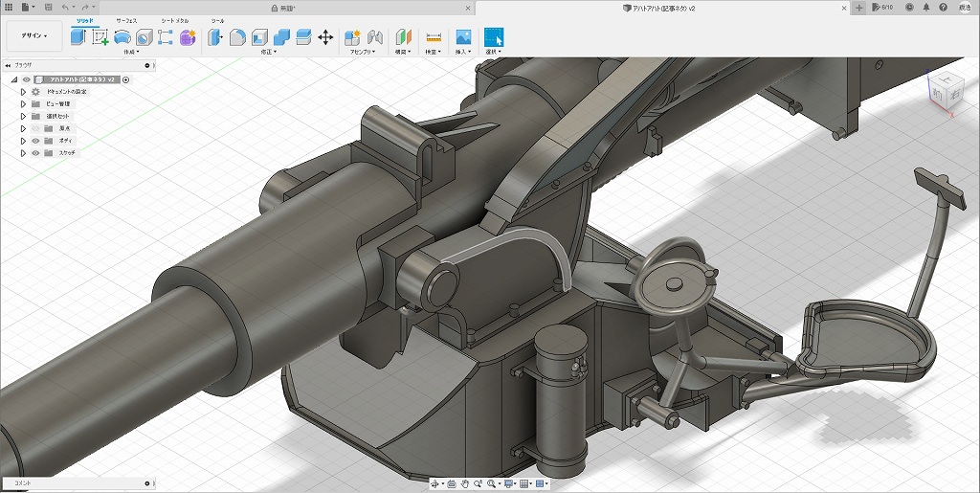This screenshot has height=493, width=980.
Task: Expand the ビュー管理 tree node
Action: pos(23,103)
